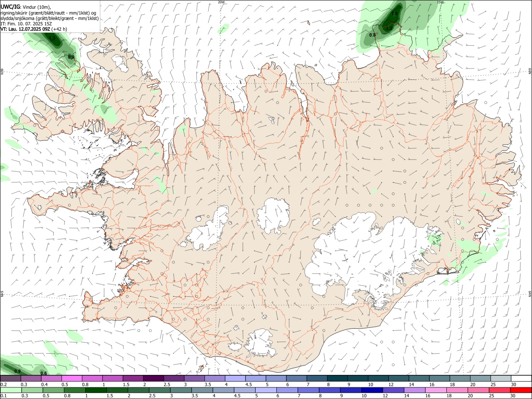Screen dimensions: 532x399
Task: Click the '0.6' precipitation value on the map
Action: (44, 373)
